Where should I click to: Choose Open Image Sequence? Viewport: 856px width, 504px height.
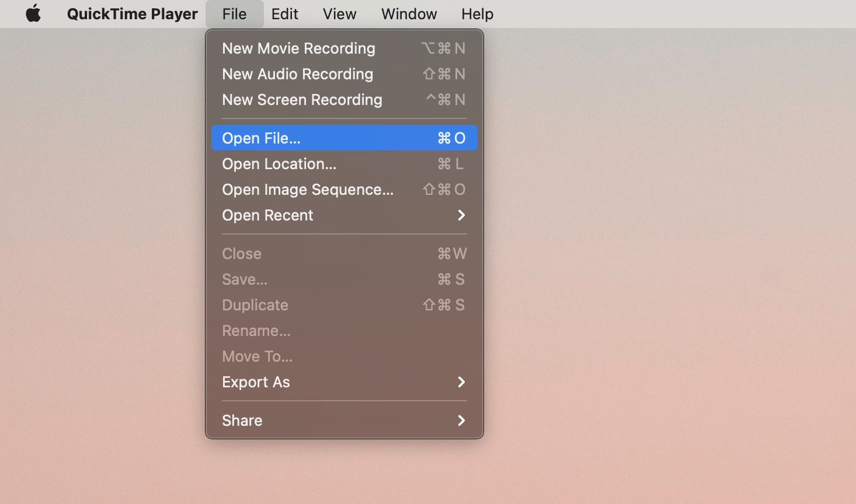coord(308,189)
